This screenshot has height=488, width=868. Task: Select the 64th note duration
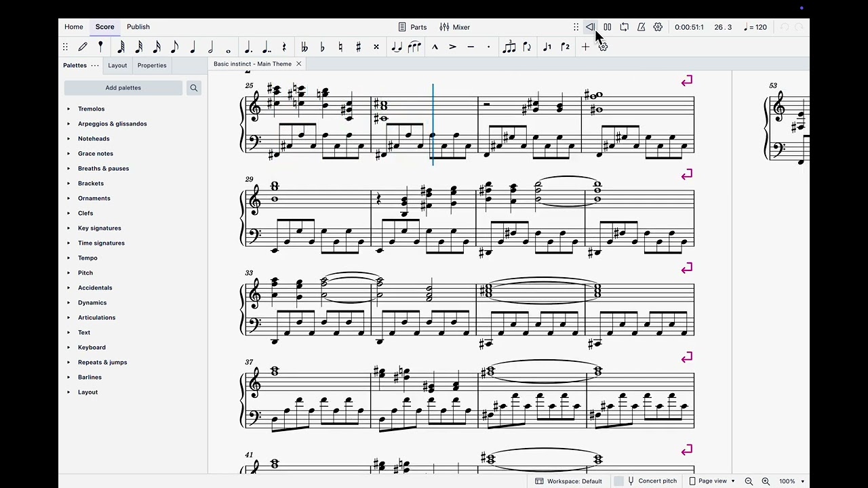pos(121,47)
